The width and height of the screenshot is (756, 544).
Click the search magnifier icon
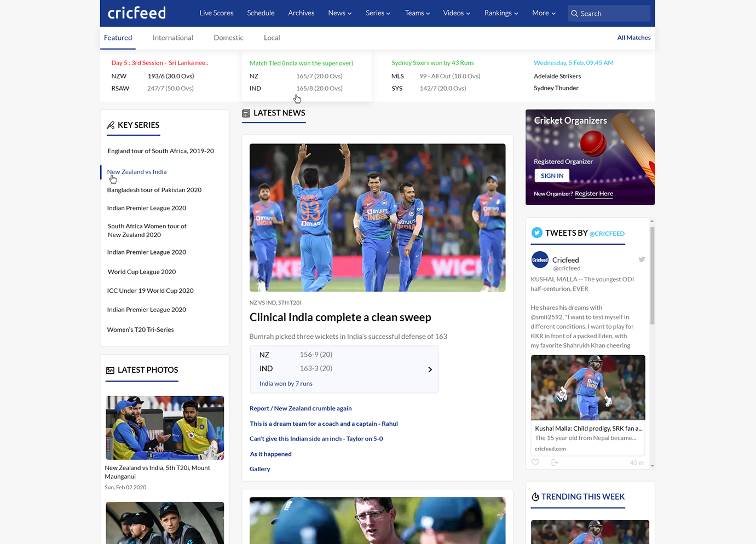tap(574, 14)
